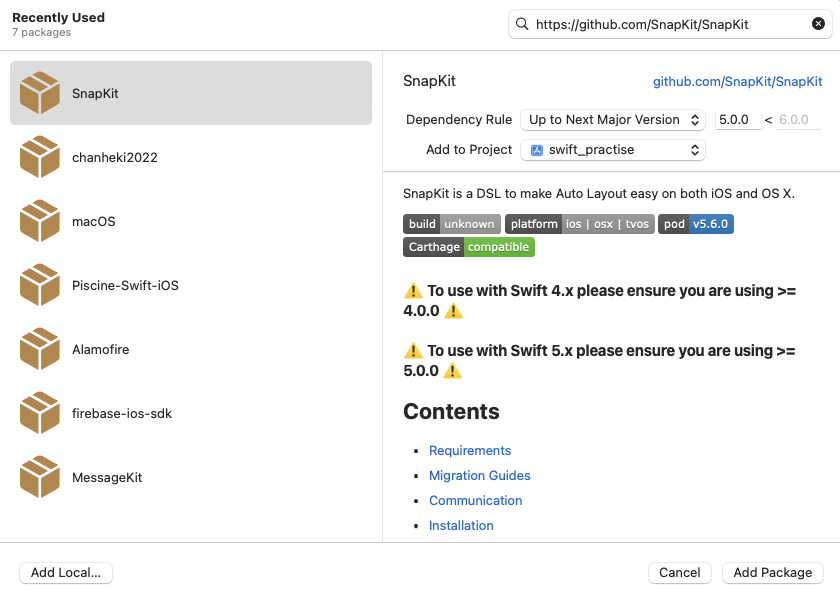Edit the minimum version 5.0.0 field
840x595 pixels.
click(x=738, y=119)
